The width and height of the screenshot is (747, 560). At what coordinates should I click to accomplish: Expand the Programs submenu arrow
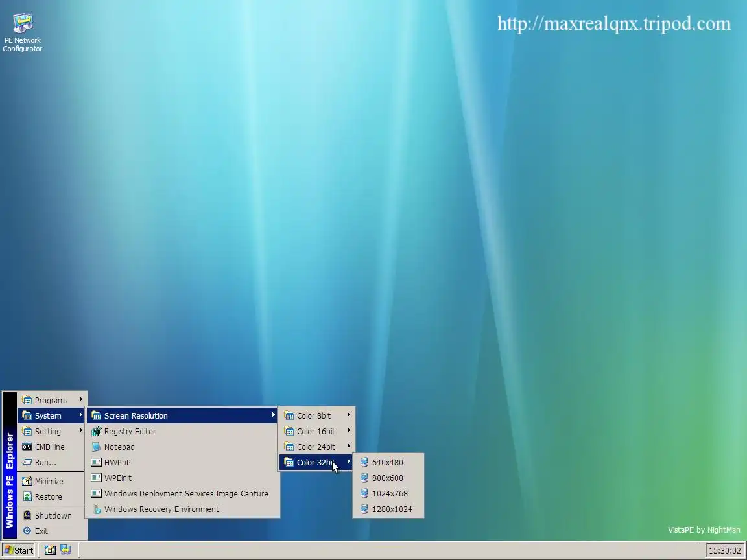coord(81,399)
